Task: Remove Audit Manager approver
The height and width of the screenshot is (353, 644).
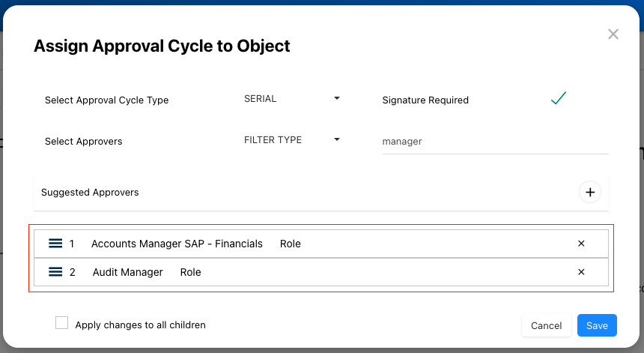Action: (x=581, y=272)
